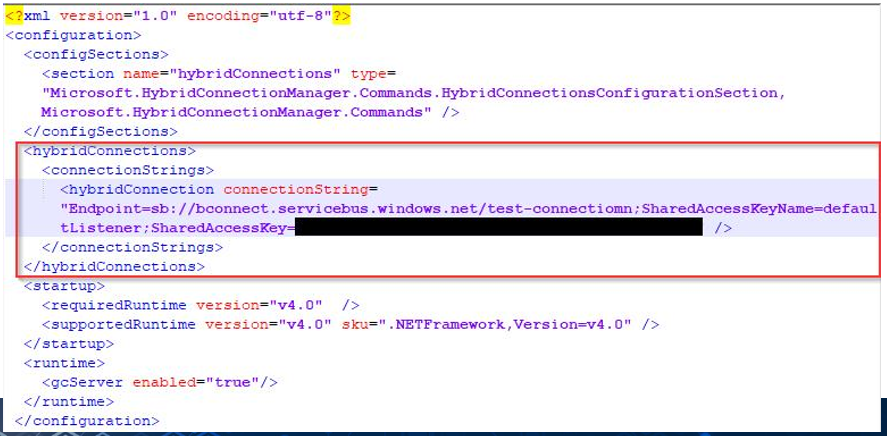Select the enabled="true" attribute
This screenshot has height=436, width=887.
pos(196,382)
